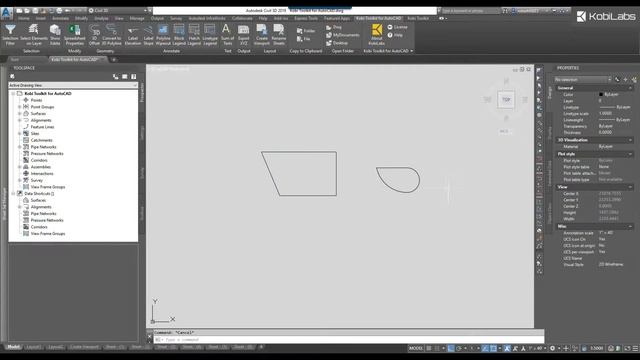Click Rename Sheets tool
This screenshot has width=640, height=360.
click(x=279, y=34)
